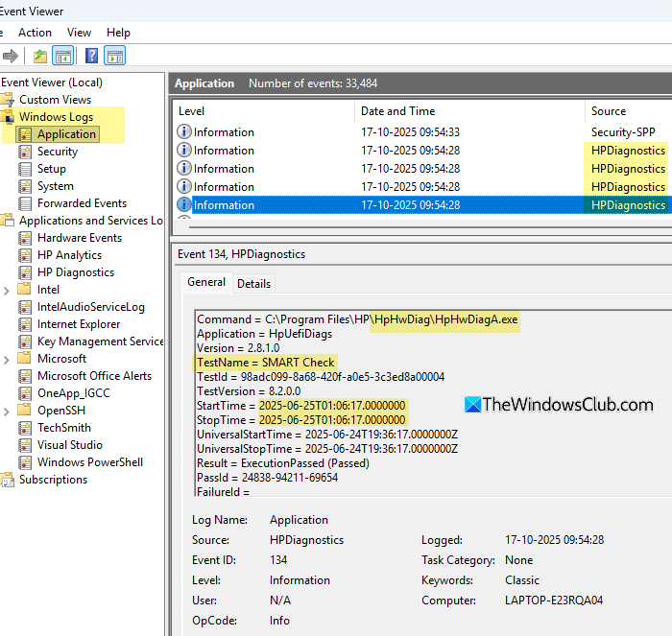The image size is (672, 636).
Task: Select the Intel folder
Action: [x=48, y=290]
